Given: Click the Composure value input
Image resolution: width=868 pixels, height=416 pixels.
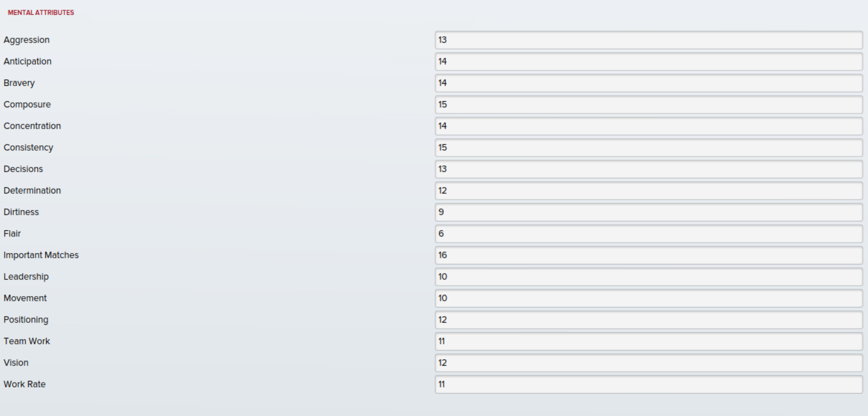Looking at the screenshot, I should tap(649, 104).
